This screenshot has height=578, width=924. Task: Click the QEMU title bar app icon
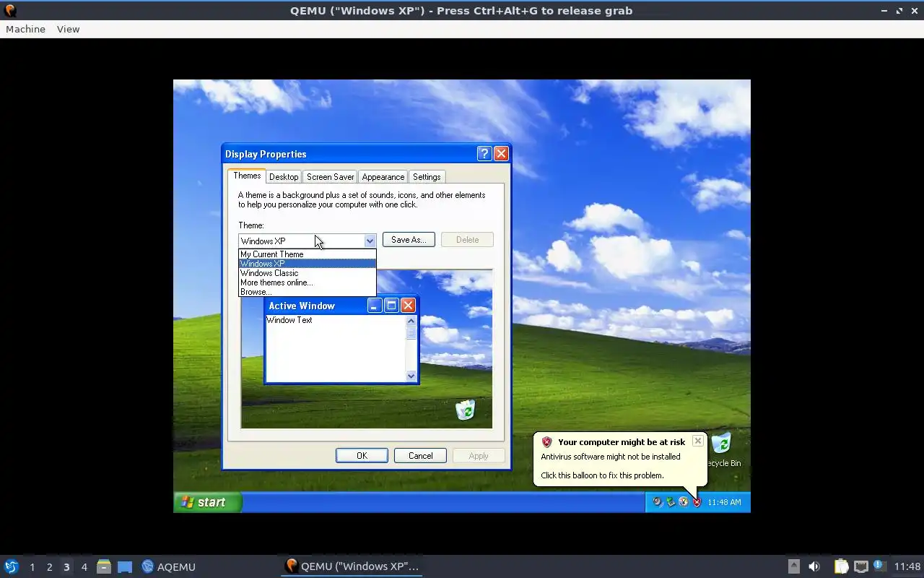click(x=10, y=11)
